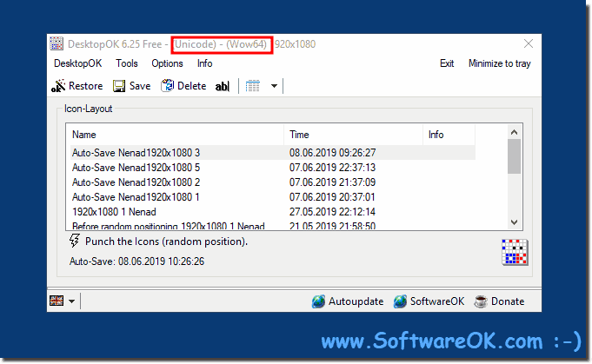Open the SoftwareOK link
The width and height of the screenshot is (592, 364).
tap(437, 301)
